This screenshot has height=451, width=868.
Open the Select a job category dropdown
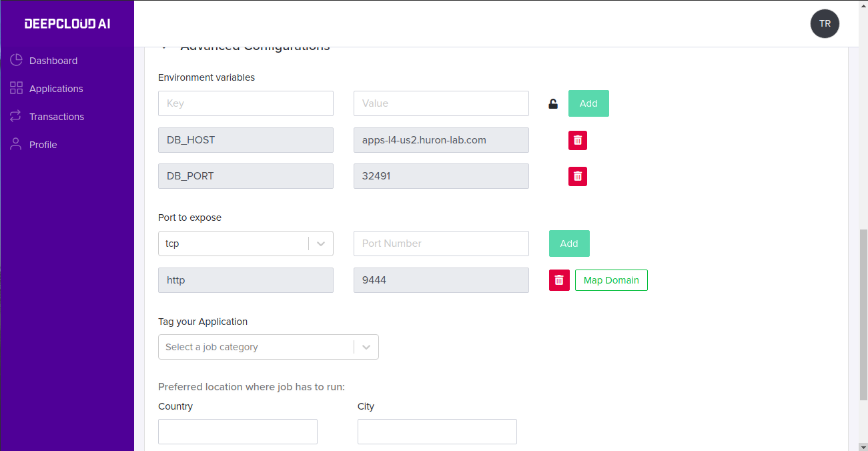tap(268, 347)
